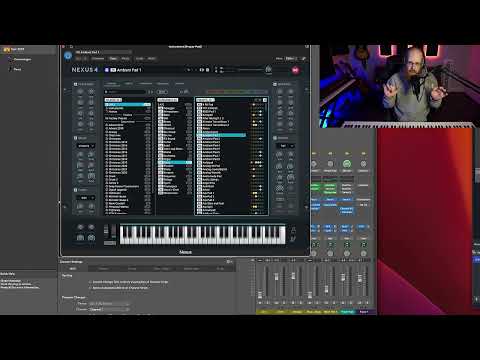Open the second Program Changes dropdown
This screenshot has height=360, width=480.
[x=109, y=309]
